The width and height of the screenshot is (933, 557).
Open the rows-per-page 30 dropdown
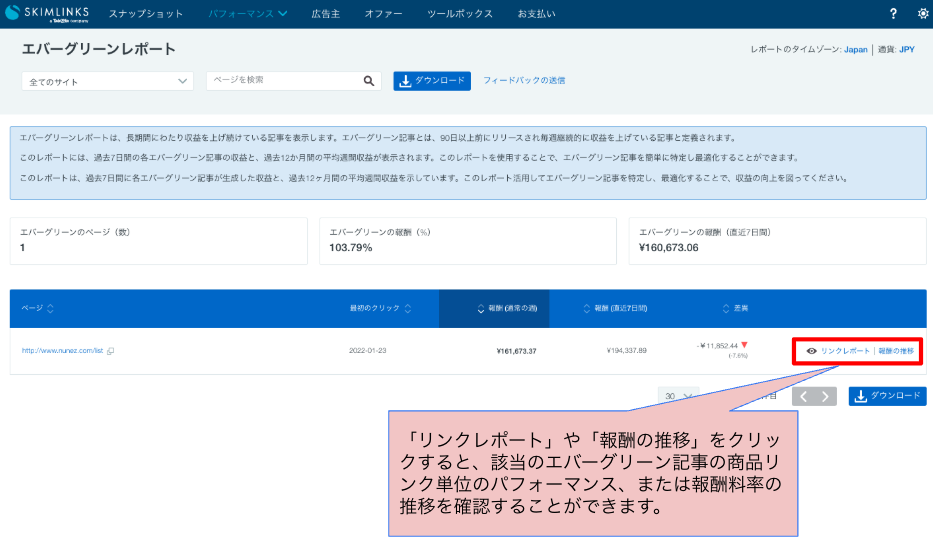pyautogui.click(x=681, y=396)
